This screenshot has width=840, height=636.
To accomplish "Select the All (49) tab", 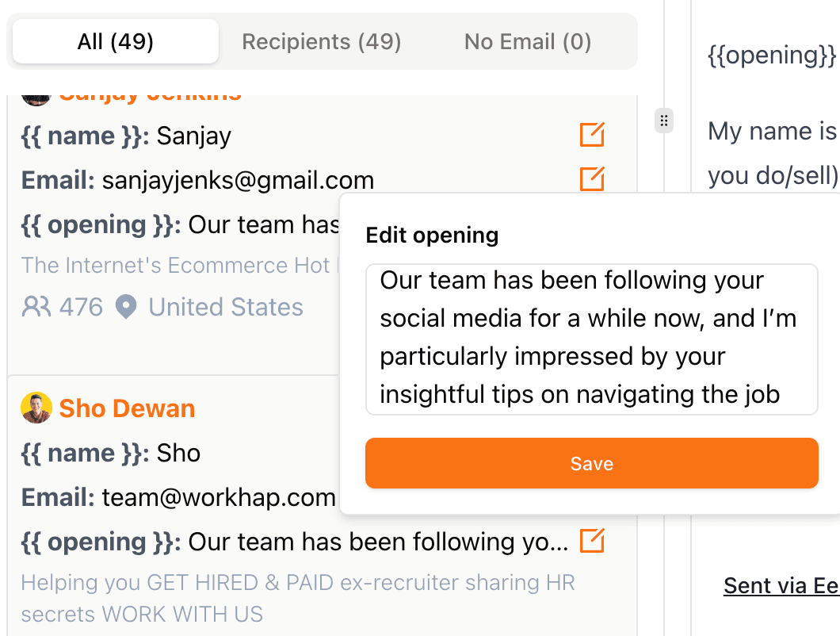I will (x=114, y=41).
